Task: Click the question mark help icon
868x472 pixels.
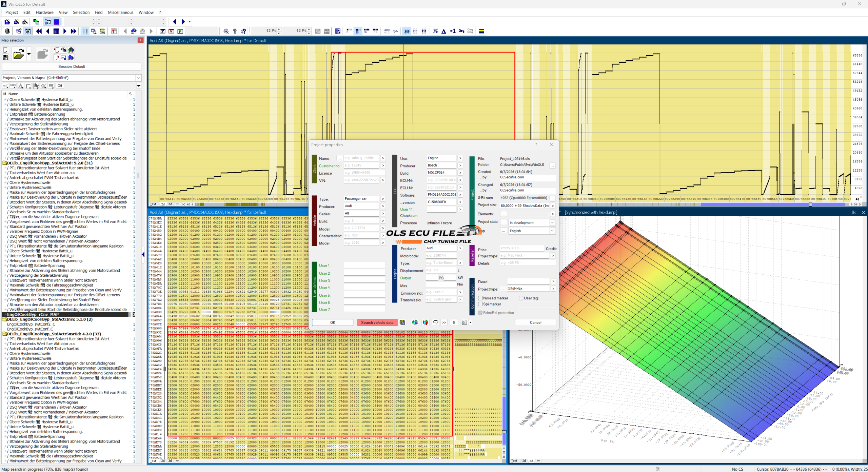Action: click(235, 31)
